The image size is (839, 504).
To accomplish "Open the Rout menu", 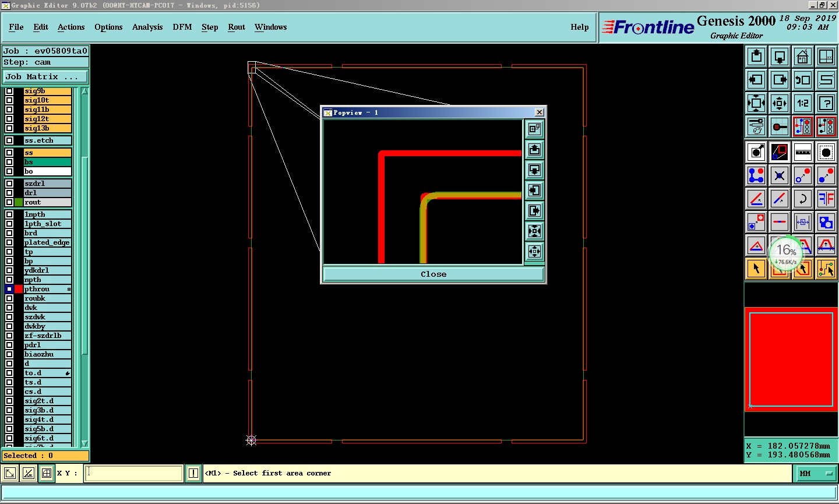I will pos(237,27).
